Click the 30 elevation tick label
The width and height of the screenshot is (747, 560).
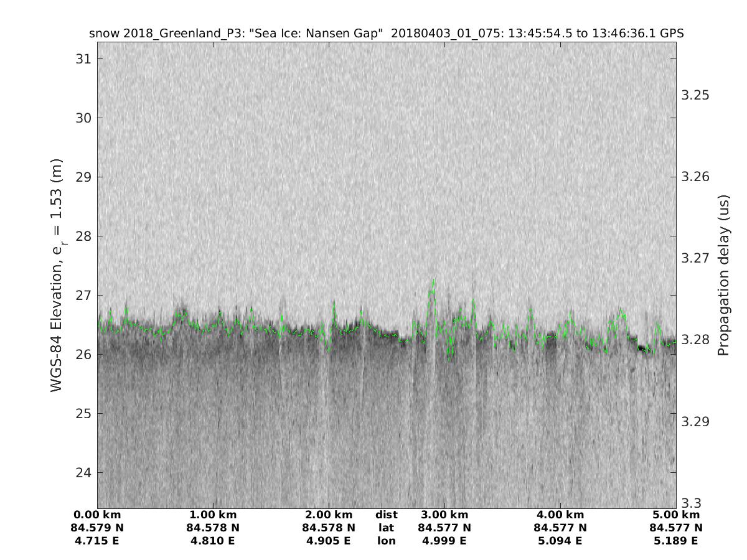pyautogui.click(x=83, y=118)
